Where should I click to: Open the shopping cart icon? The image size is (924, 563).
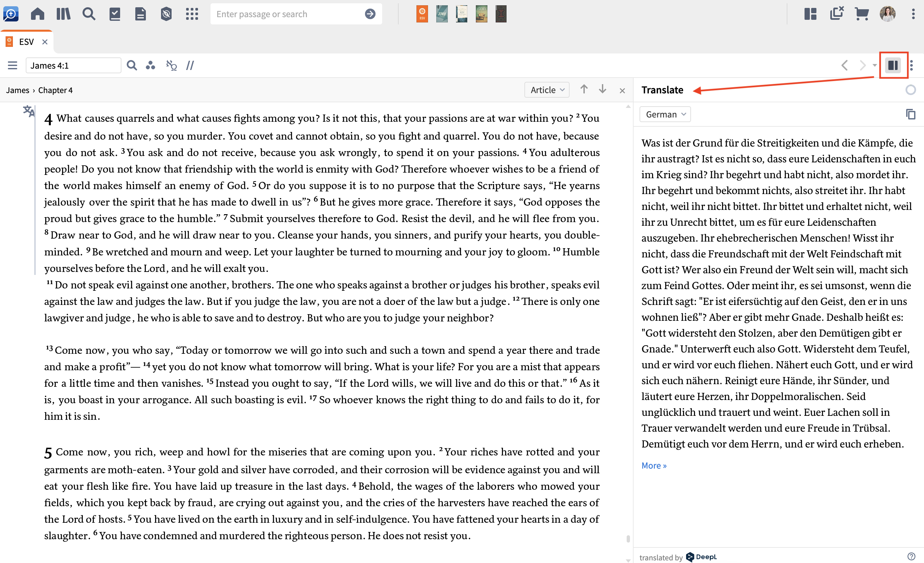pos(862,14)
